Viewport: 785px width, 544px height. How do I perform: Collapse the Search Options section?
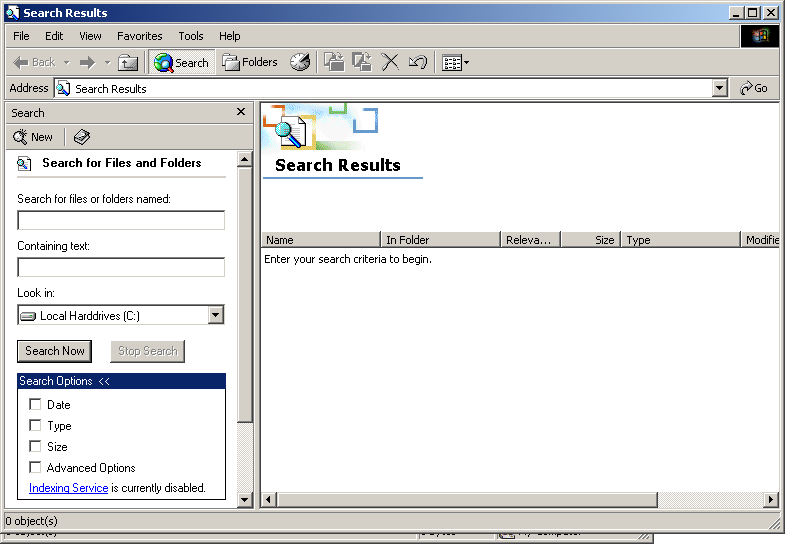[x=104, y=381]
